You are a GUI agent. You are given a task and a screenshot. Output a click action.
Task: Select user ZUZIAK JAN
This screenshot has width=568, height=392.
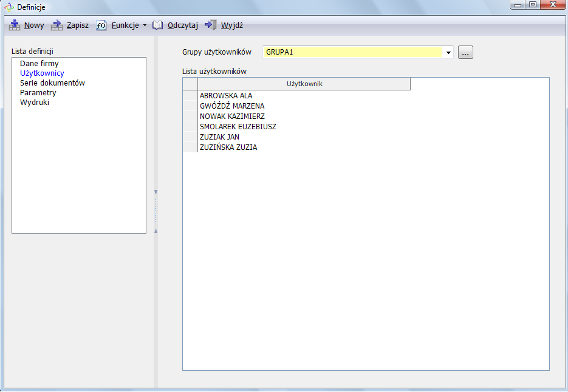click(x=219, y=137)
